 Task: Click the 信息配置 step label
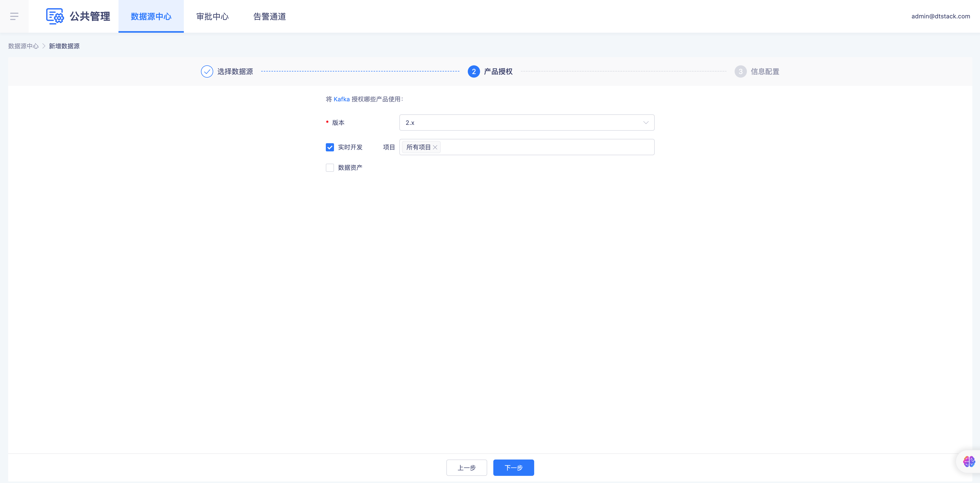point(765,71)
